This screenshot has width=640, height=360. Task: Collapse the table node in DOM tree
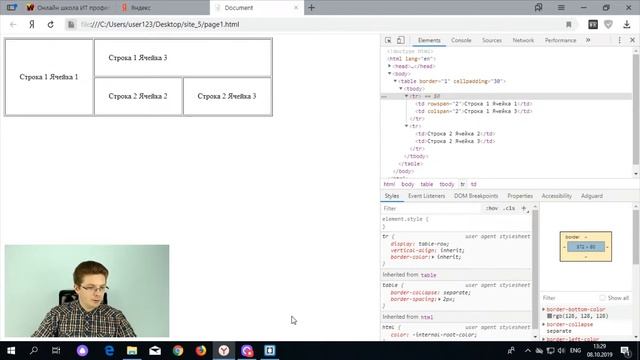click(x=395, y=81)
